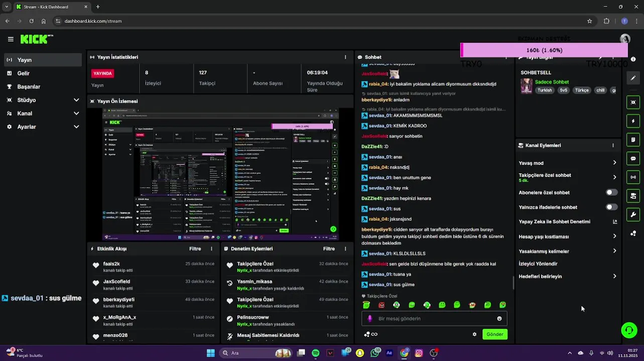Go to Yayın in left sidebar
Image resolution: width=644 pixels, height=361 pixels.
coord(42,60)
